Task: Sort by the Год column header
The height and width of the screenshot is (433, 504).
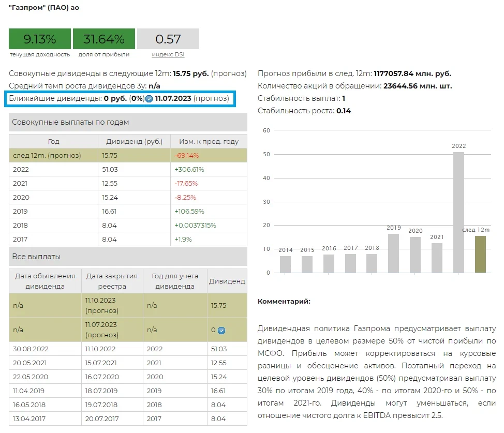Action: click(x=54, y=141)
